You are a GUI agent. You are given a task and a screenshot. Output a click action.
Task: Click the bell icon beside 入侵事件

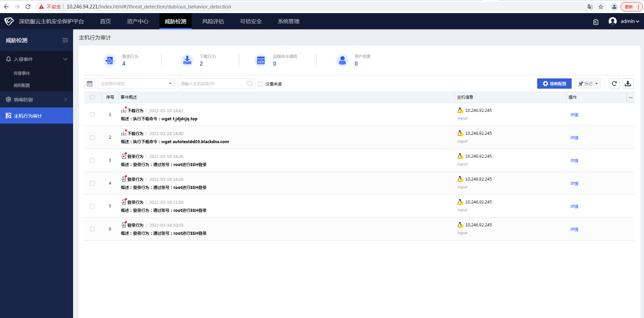8,59
